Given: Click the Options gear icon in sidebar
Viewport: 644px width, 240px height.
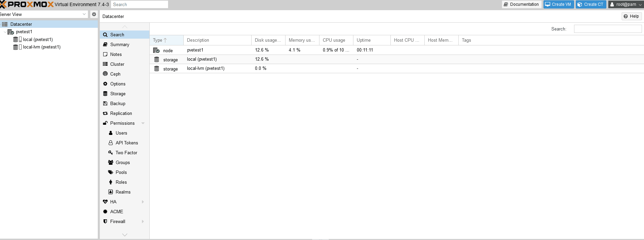Looking at the screenshot, I should point(105,84).
